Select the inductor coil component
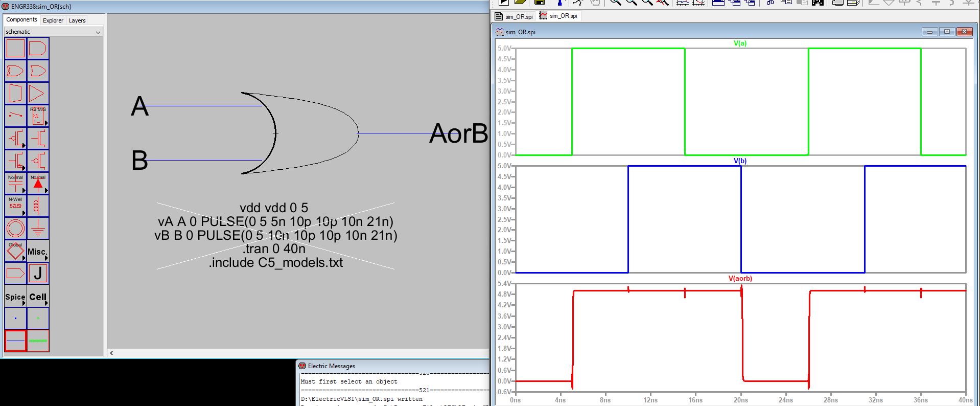The height and width of the screenshot is (406, 980). tap(38, 206)
